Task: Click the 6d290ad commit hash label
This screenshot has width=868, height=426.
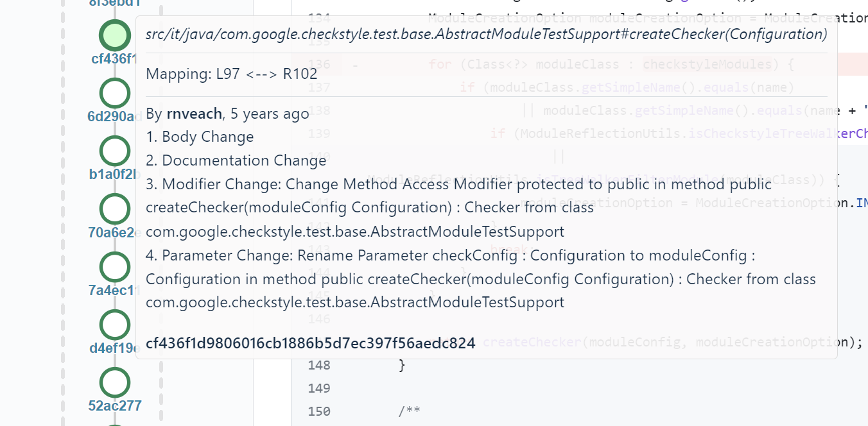Action: (x=112, y=117)
